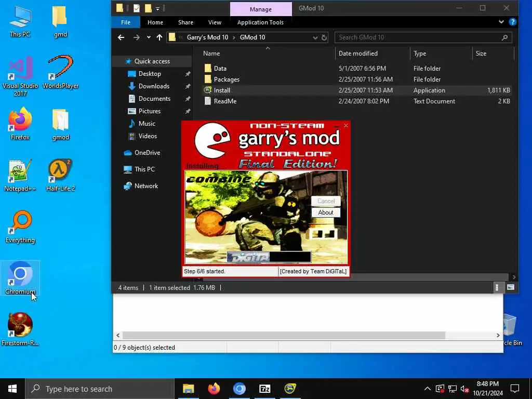Switch to details view in Explorer
The image size is (532, 399).
[497, 287]
